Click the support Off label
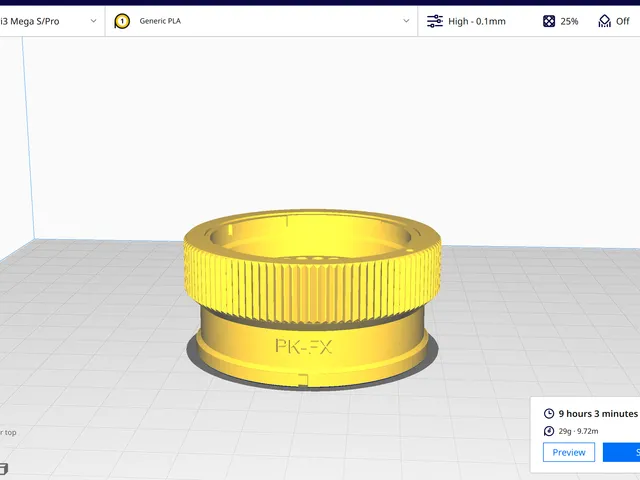 point(622,21)
